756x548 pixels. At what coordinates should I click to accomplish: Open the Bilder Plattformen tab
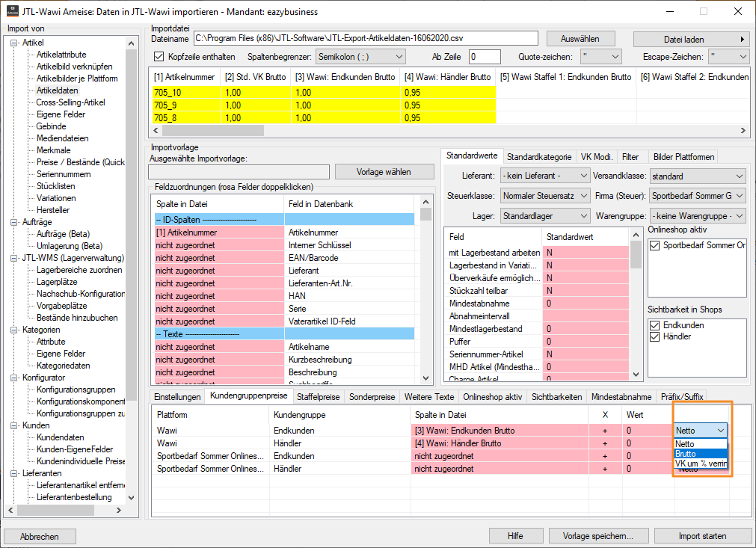683,157
